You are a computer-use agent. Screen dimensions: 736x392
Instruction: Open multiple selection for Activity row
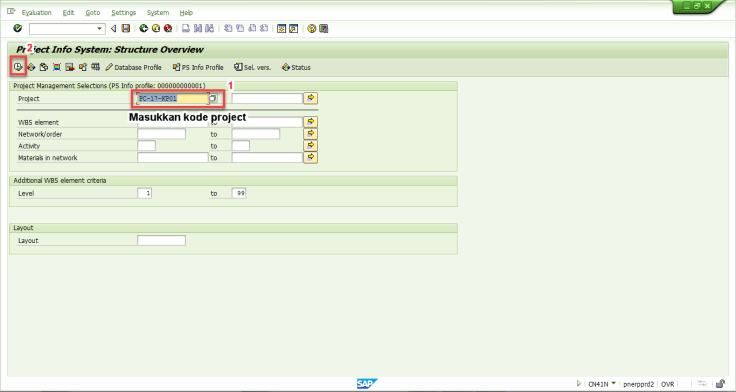311,146
